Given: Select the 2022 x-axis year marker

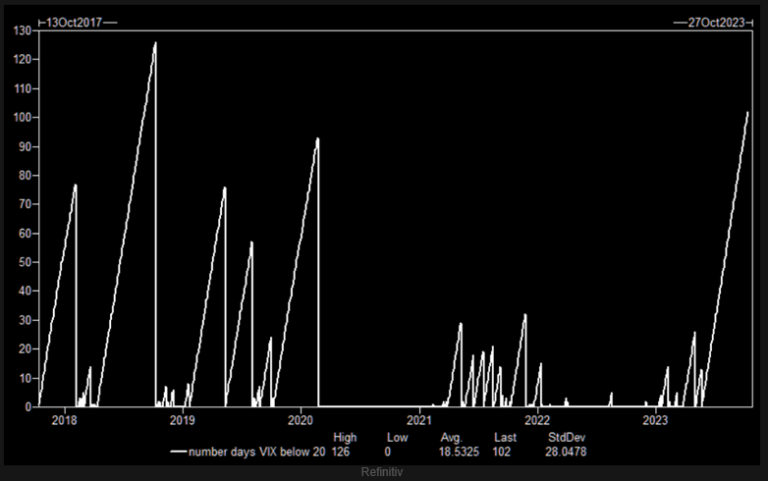Looking at the screenshot, I should click(537, 421).
